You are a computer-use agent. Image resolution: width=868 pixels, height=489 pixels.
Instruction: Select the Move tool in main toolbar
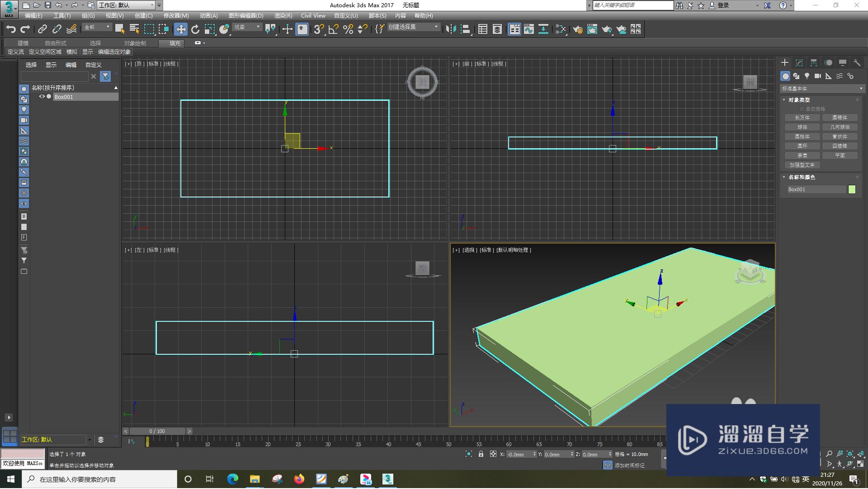click(x=181, y=29)
